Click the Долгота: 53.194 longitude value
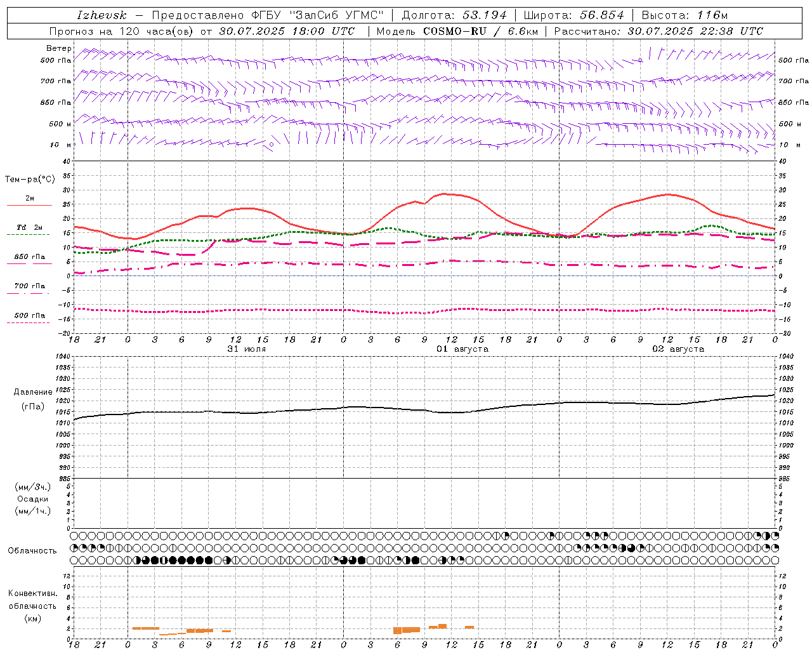 [454, 15]
